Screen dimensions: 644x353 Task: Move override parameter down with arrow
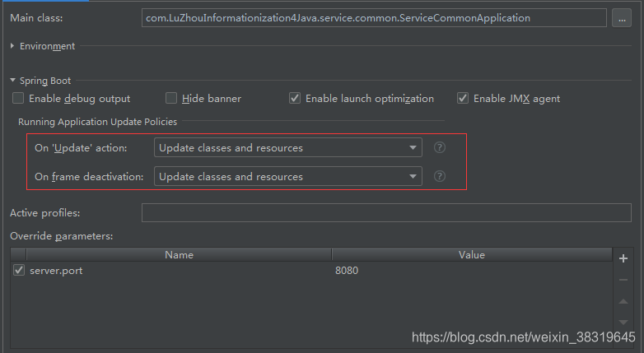(623, 323)
